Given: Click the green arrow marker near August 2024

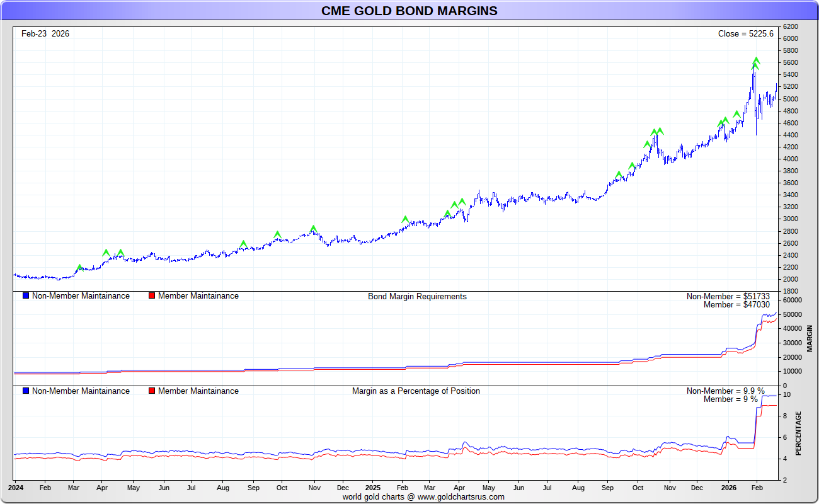Looking at the screenshot, I should (243, 244).
